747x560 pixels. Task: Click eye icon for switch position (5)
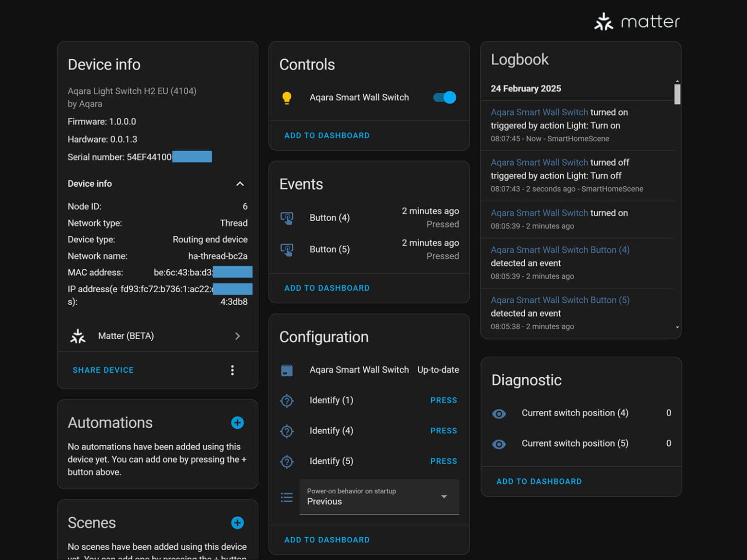pyautogui.click(x=499, y=444)
